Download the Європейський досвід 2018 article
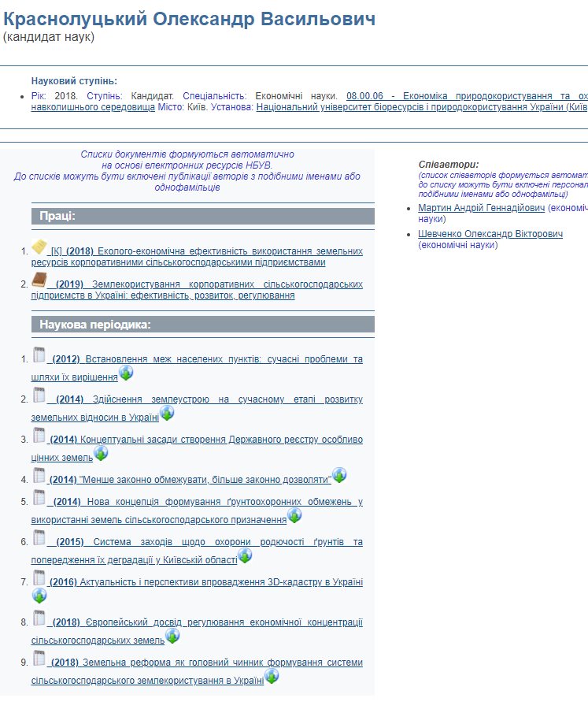588x724 pixels. pos(172,636)
